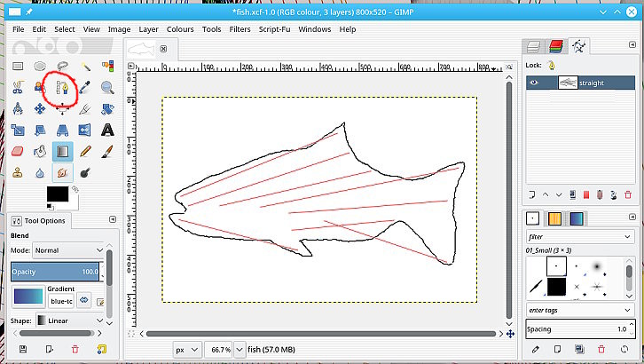Click the Opacity slider

pyautogui.click(x=55, y=272)
